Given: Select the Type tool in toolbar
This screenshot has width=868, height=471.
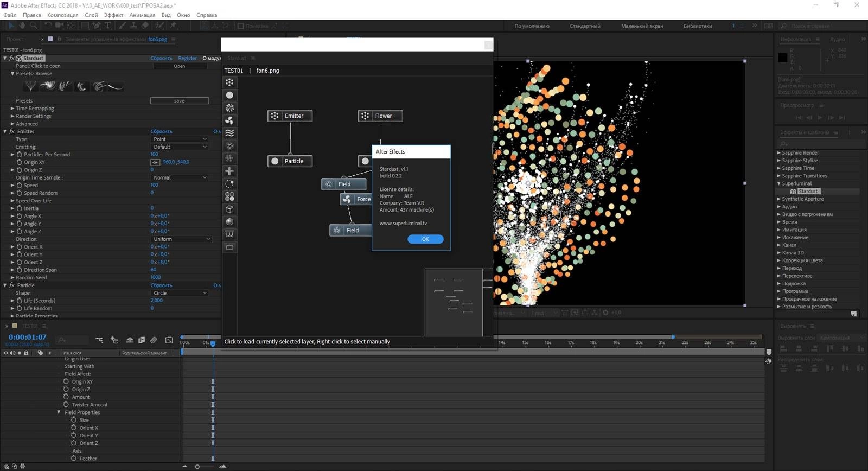Looking at the screenshot, I should click(x=107, y=26).
